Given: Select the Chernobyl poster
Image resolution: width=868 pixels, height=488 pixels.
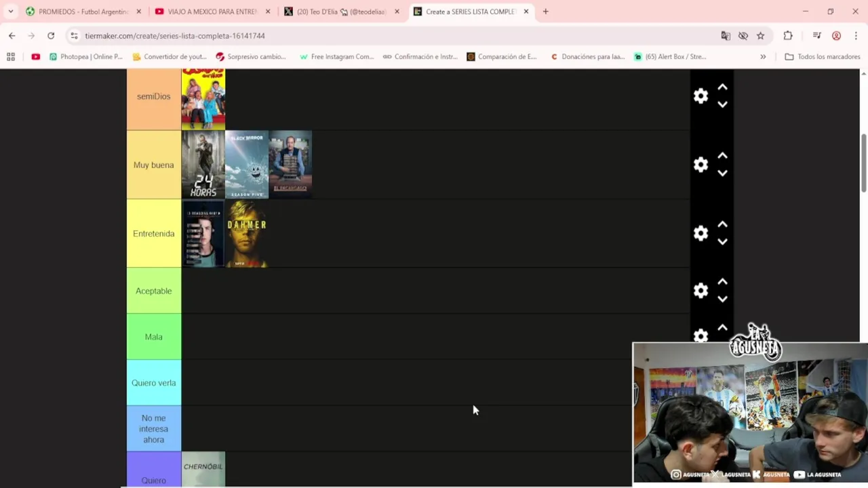Looking at the screenshot, I should click(x=203, y=469).
